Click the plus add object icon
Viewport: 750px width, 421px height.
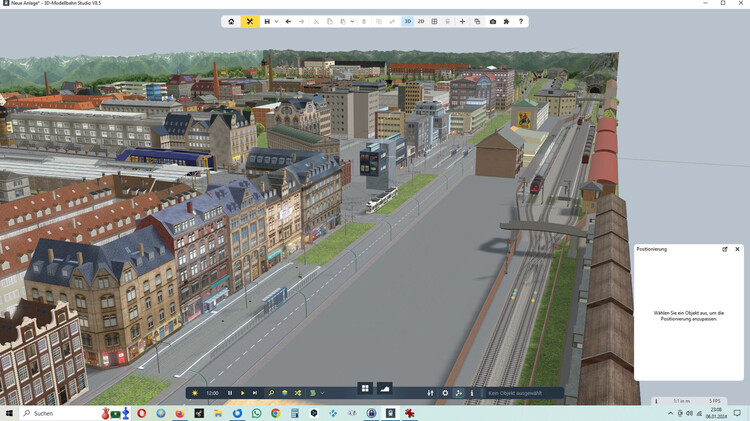(462, 21)
